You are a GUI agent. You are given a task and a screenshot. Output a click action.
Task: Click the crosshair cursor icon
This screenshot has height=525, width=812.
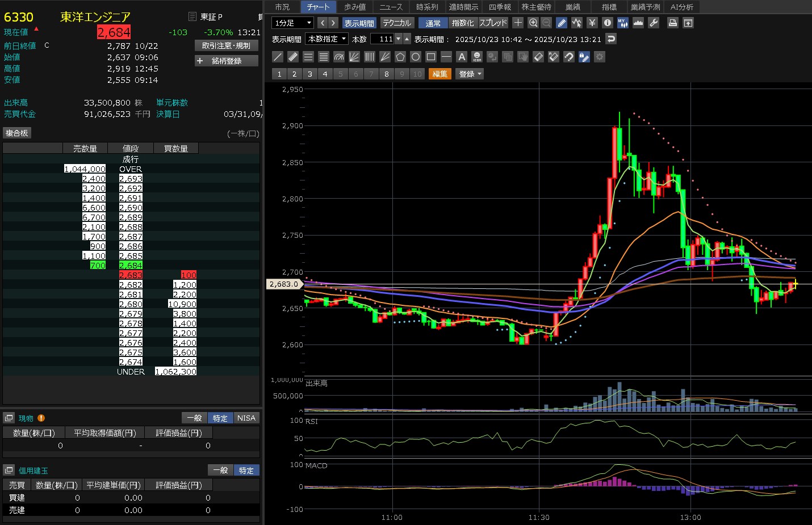click(518, 23)
